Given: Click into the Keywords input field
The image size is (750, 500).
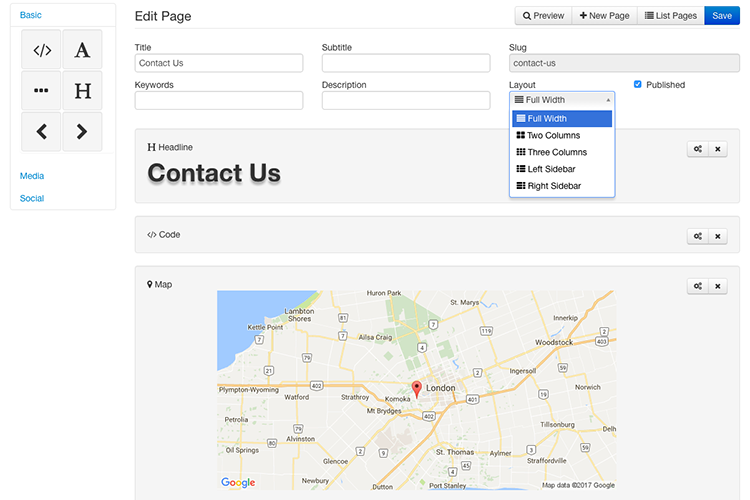Looking at the screenshot, I should tap(218, 100).
